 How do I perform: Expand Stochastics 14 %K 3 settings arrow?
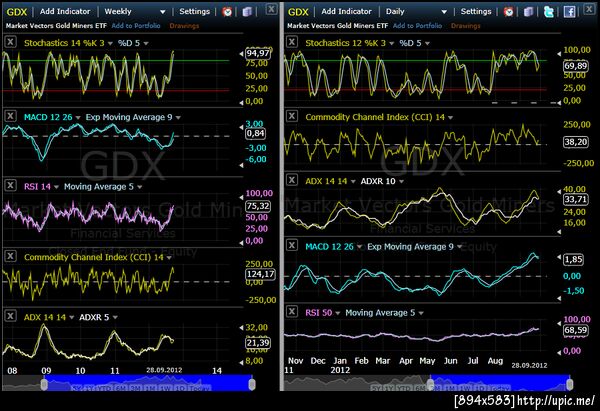[x=110, y=44]
